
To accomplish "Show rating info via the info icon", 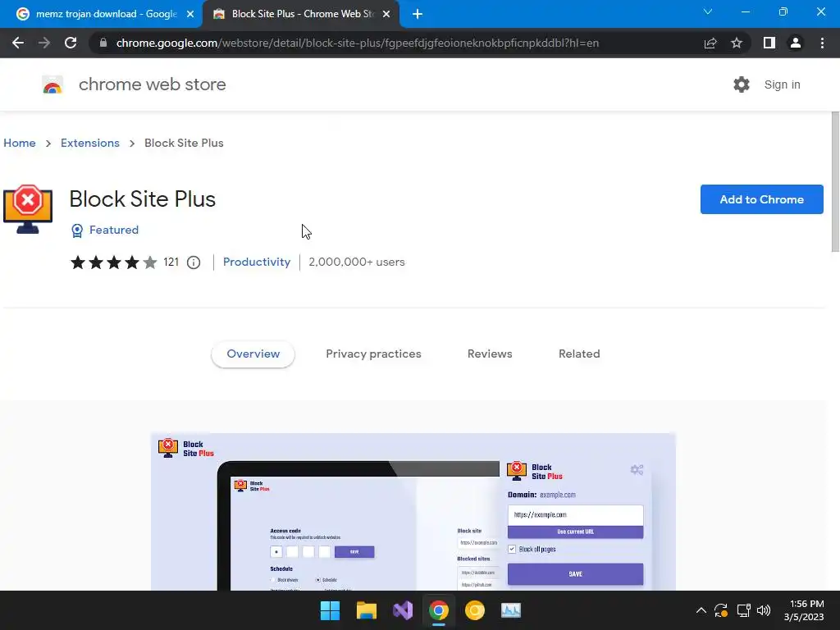I will point(194,262).
